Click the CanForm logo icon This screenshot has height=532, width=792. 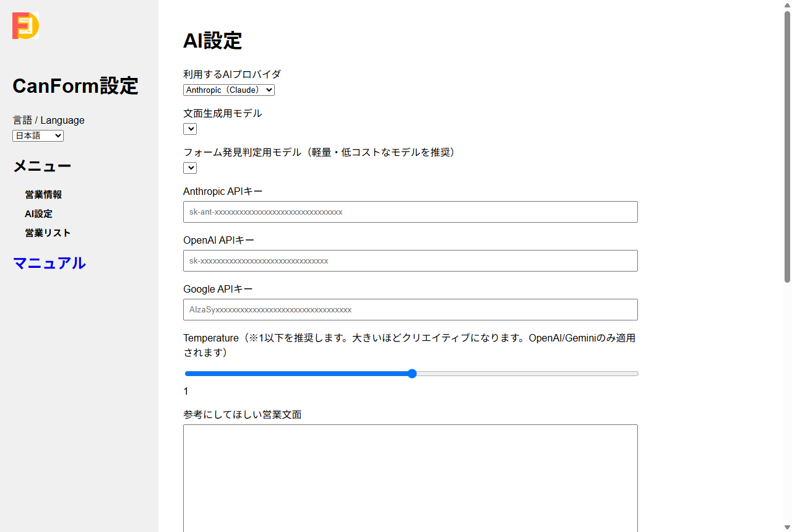[x=25, y=26]
